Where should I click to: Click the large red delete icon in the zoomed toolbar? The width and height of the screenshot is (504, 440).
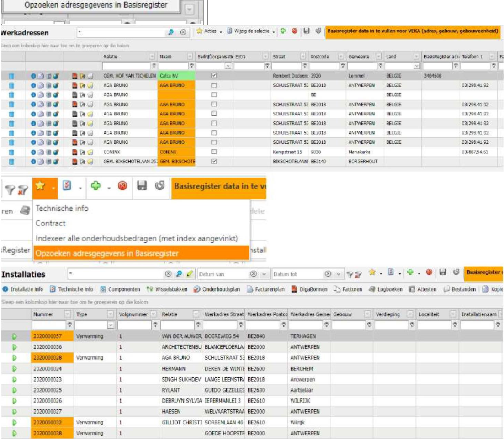click(x=122, y=186)
